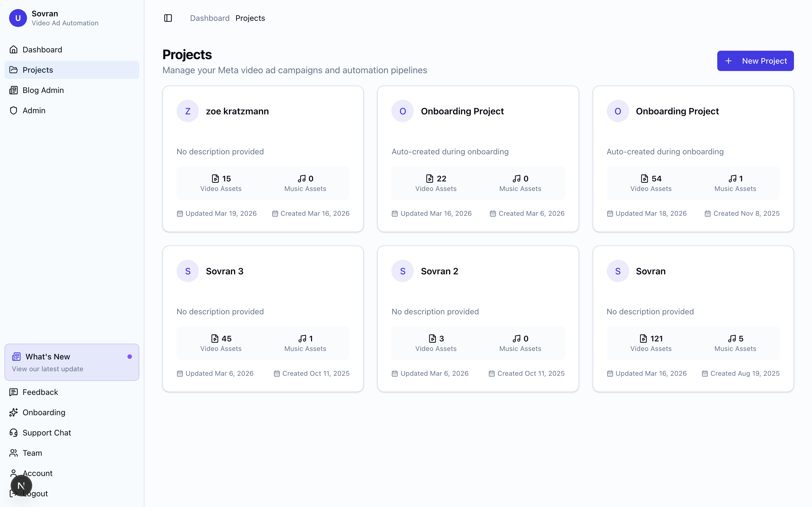Open Blog Admin using its sidebar icon
The image size is (812, 507).
pos(14,90)
